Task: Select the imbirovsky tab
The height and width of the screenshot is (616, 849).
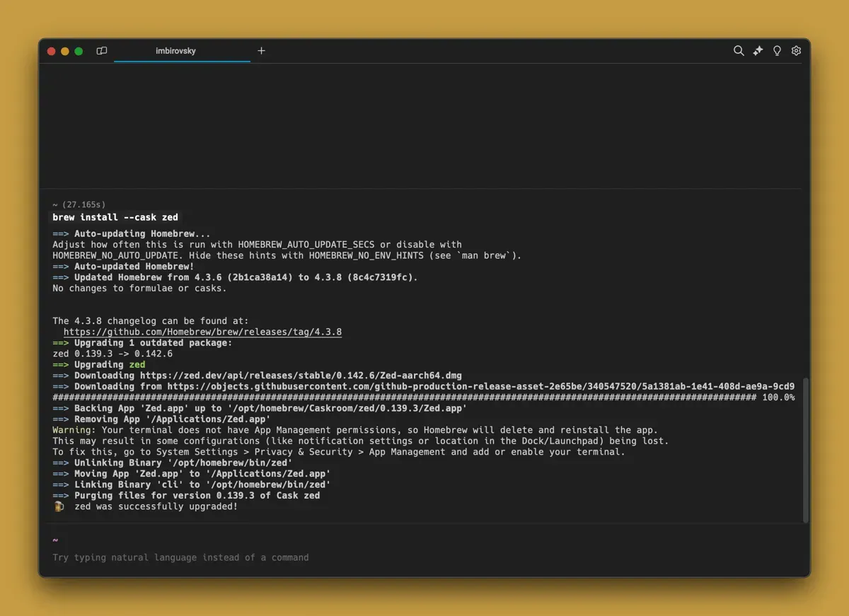Action: (176, 51)
